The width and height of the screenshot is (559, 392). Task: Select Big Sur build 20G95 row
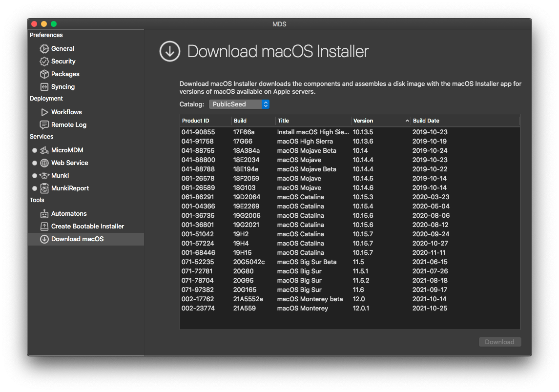coord(350,280)
